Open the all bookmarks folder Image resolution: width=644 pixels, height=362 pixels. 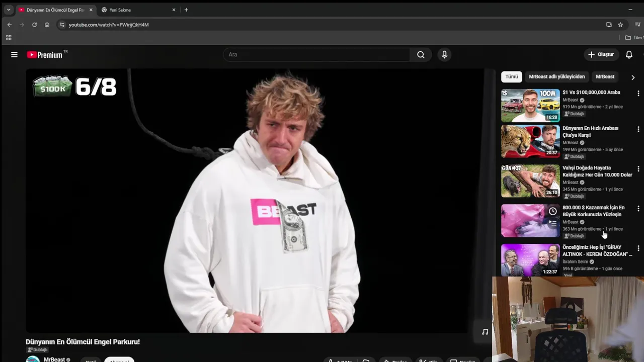(x=634, y=38)
